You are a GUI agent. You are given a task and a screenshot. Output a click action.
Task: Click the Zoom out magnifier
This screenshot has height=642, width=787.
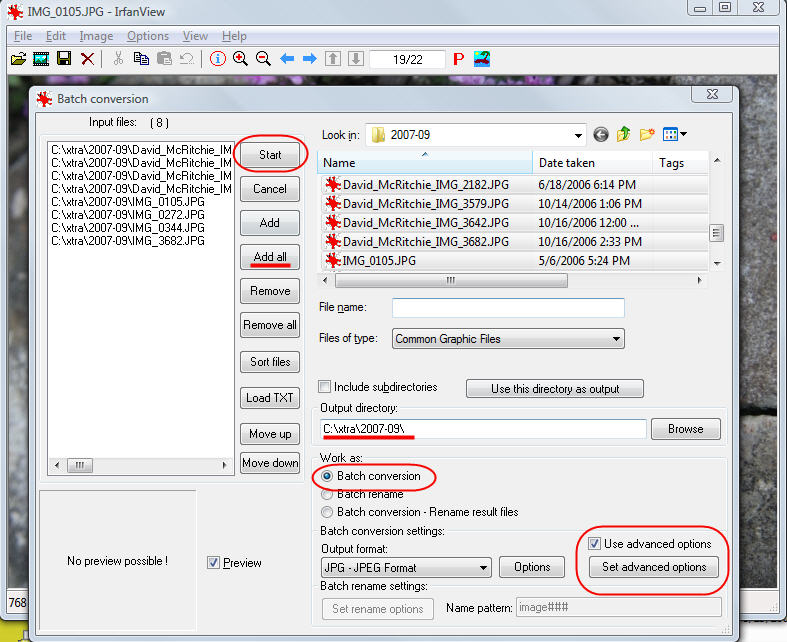coord(263,59)
